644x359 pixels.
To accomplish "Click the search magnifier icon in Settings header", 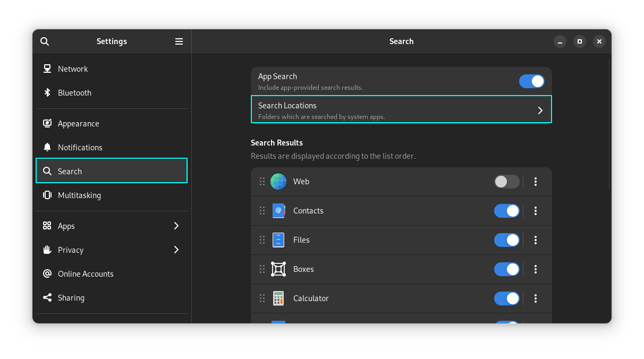I will [x=45, y=41].
